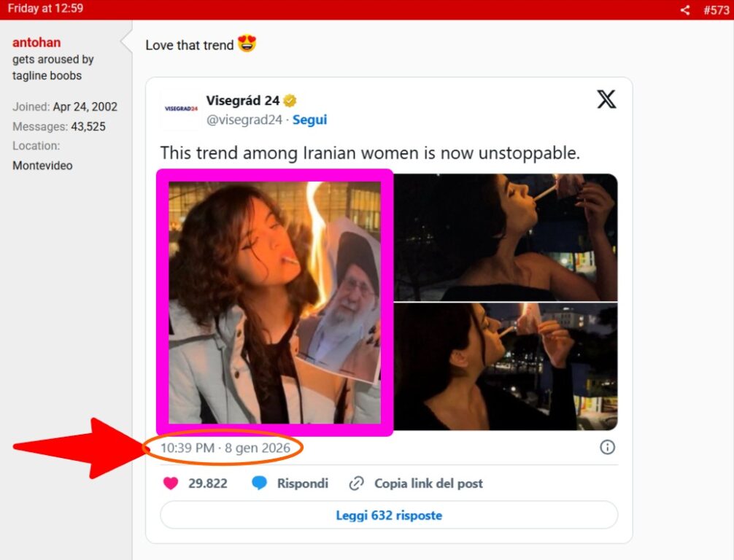Click the share icon in post header

[x=684, y=9]
